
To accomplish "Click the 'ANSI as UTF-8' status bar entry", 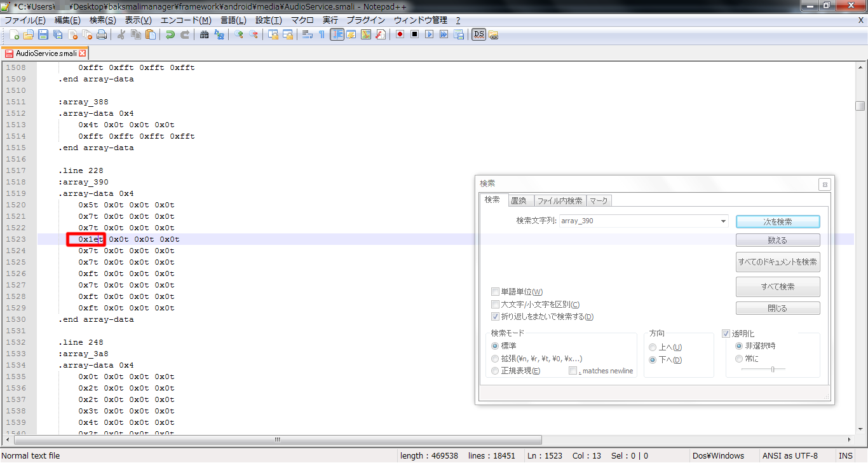I will point(790,456).
